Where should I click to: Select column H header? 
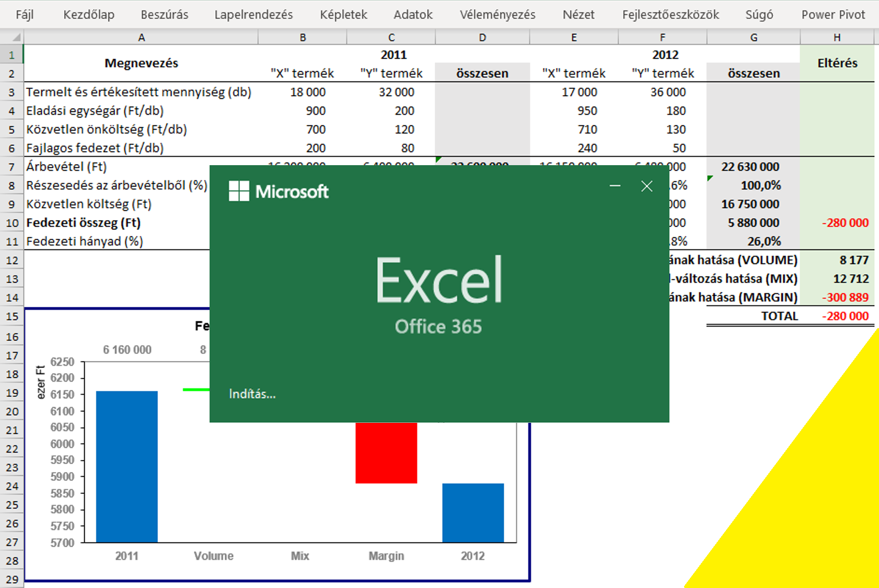837,37
